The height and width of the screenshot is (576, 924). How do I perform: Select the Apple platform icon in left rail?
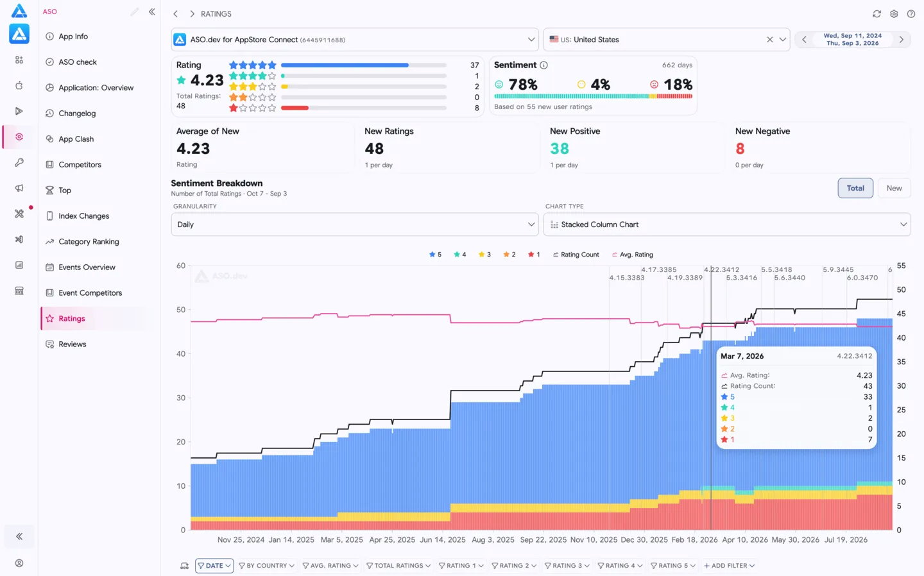19,85
